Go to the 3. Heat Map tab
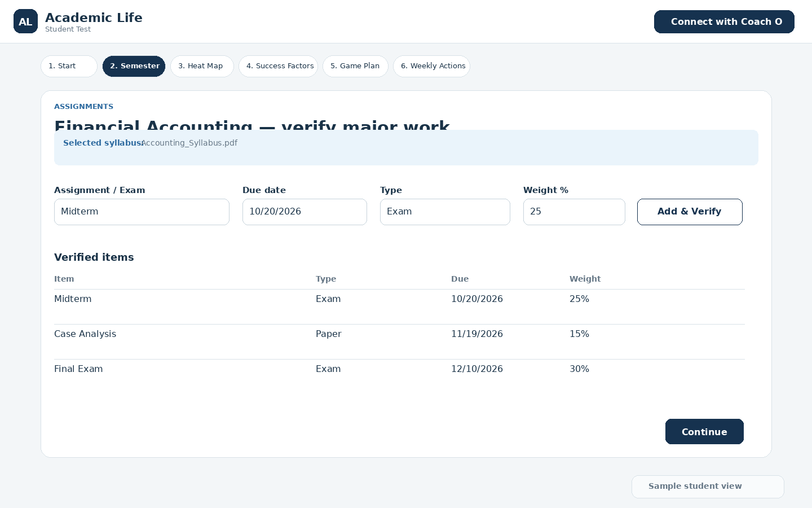The image size is (812, 508). tap(202, 66)
